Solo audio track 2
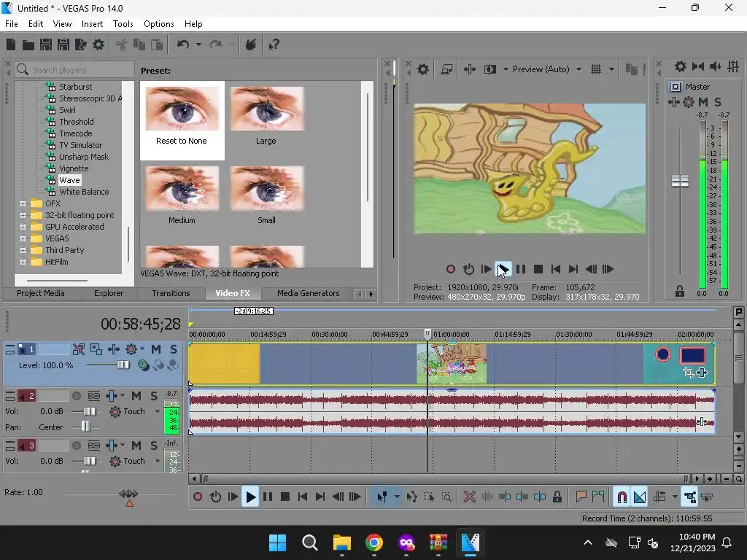Image resolution: width=747 pixels, height=560 pixels. point(154,396)
